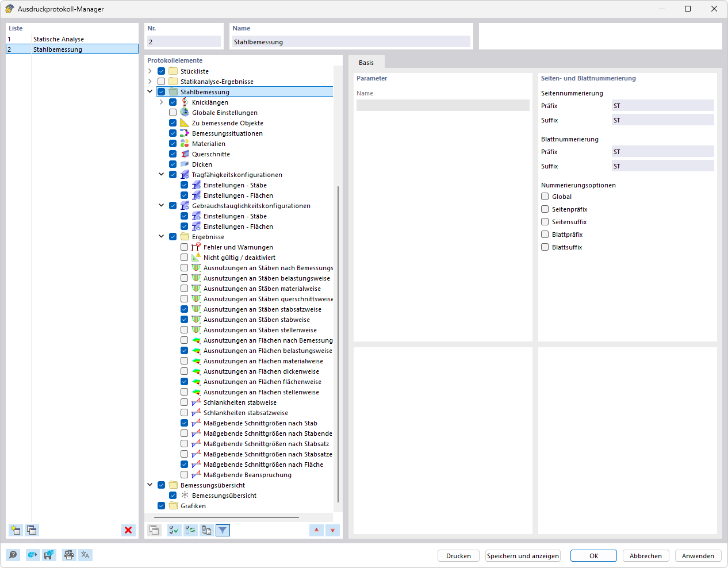Click Speichern und anzeigen
Image resolution: width=728 pixels, height=568 pixels.
[x=523, y=556]
